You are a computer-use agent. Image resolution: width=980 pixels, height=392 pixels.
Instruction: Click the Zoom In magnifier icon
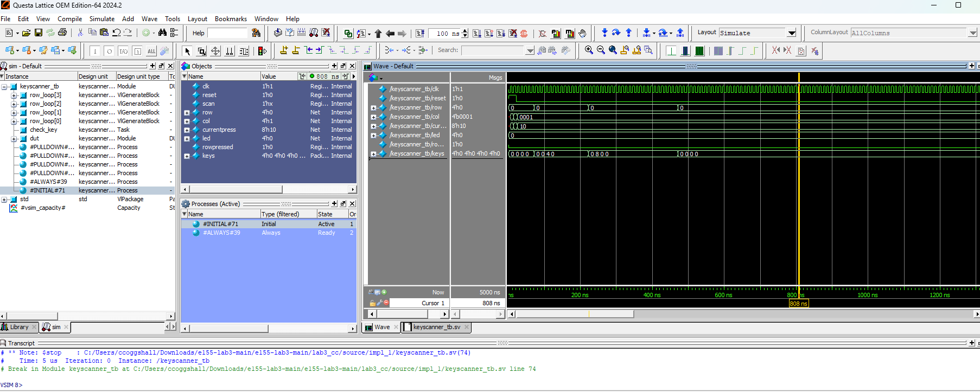tap(589, 50)
